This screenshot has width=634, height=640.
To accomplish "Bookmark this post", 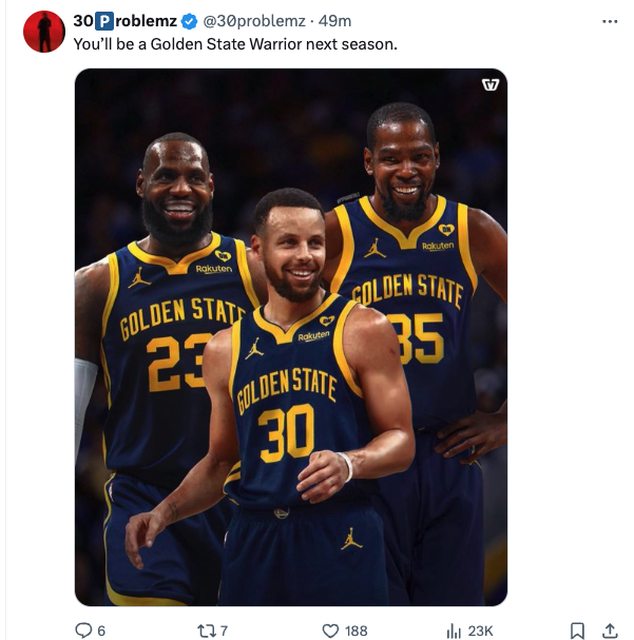I will (577, 630).
